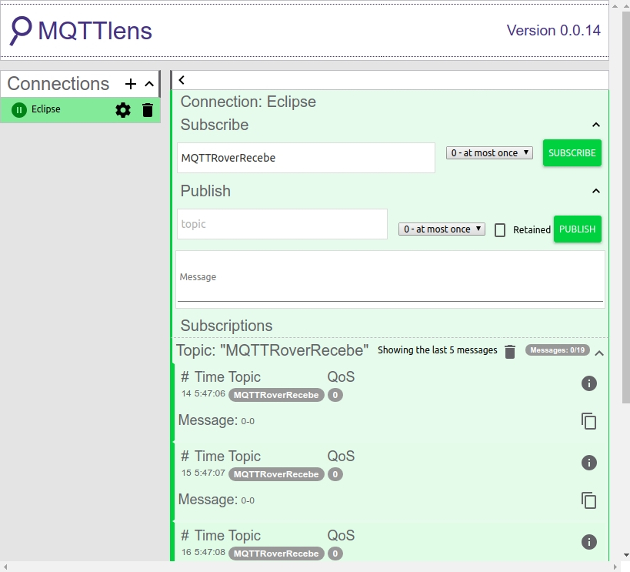630x572 pixels.
Task: Click the publish topic input field
Action: (282, 224)
